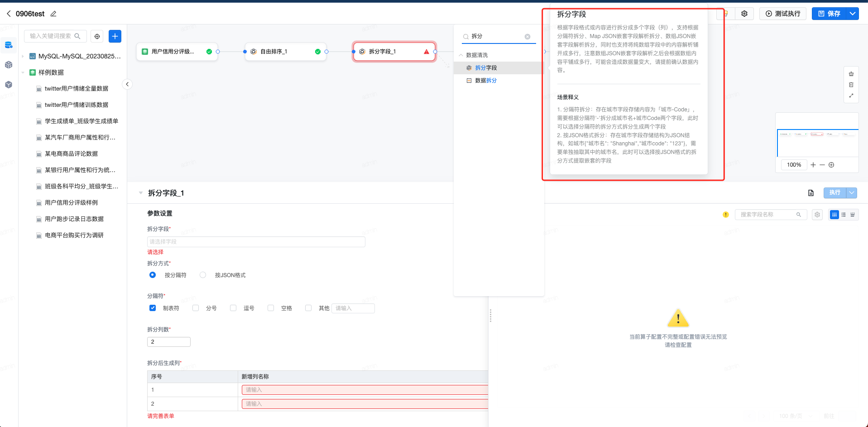Check the 其他 delimiter
868x427 pixels.
(x=308, y=308)
